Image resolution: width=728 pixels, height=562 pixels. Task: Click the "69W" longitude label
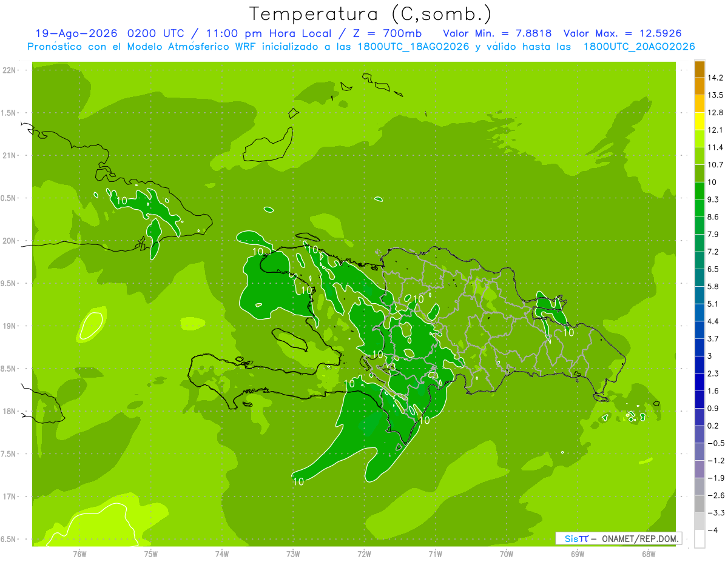tap(578, 554)
